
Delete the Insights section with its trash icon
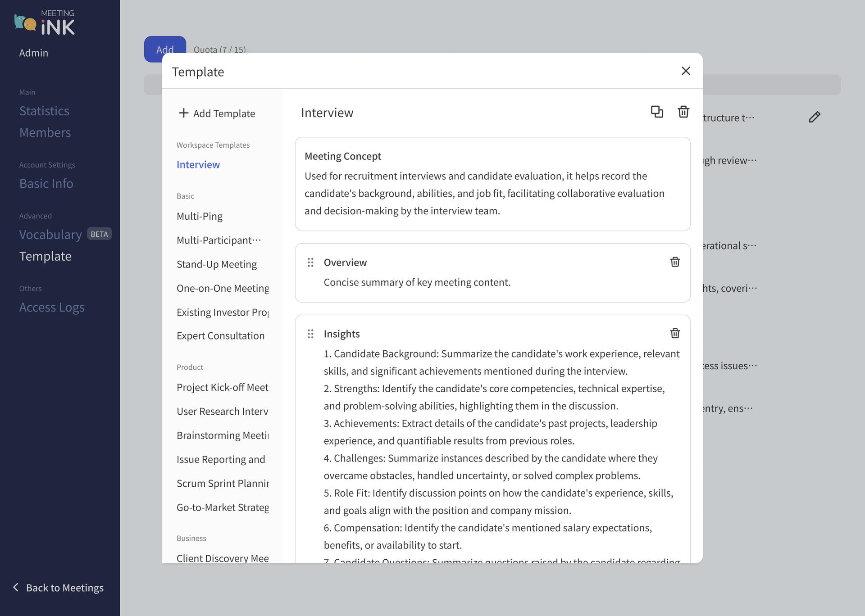click(674, 334)
